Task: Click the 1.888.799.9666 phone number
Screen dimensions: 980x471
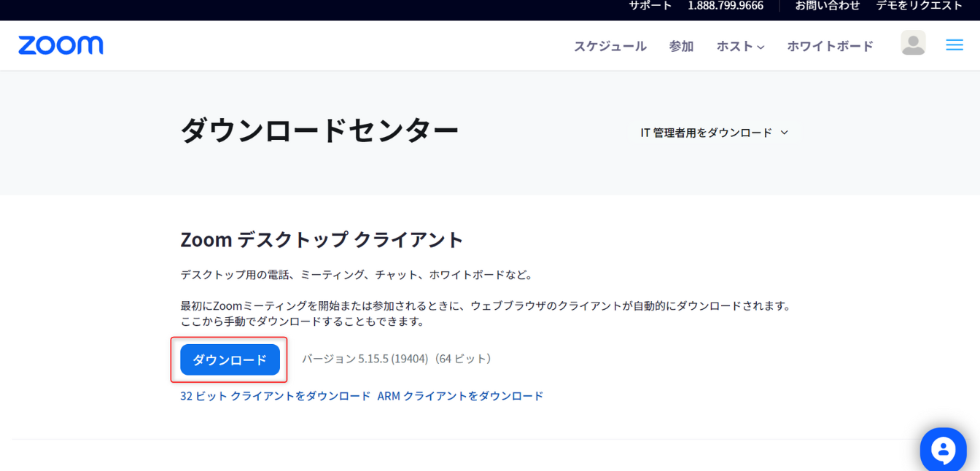Action: [725, 6]
